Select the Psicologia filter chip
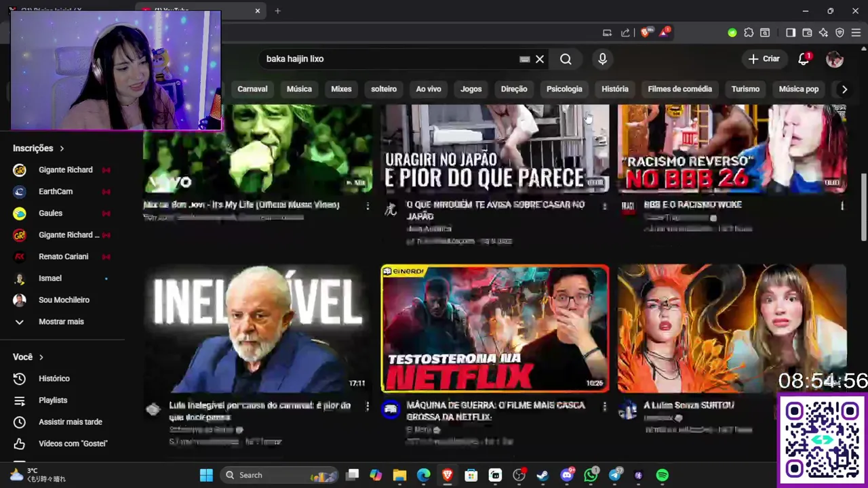Image resolution: width=868 pixels, height=488 pixels. click(x=564, y=89)
